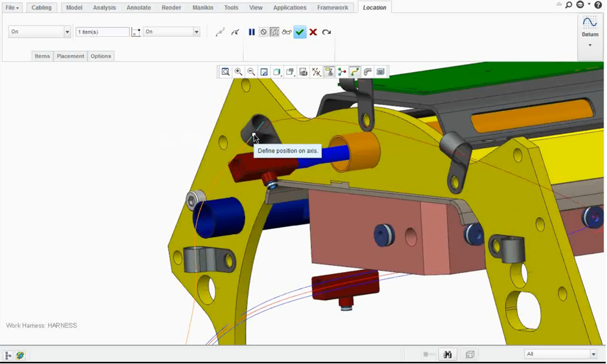607x364 pixels.
Task: Click the '1 item(s)' collector field
Action: click(102, 32)
